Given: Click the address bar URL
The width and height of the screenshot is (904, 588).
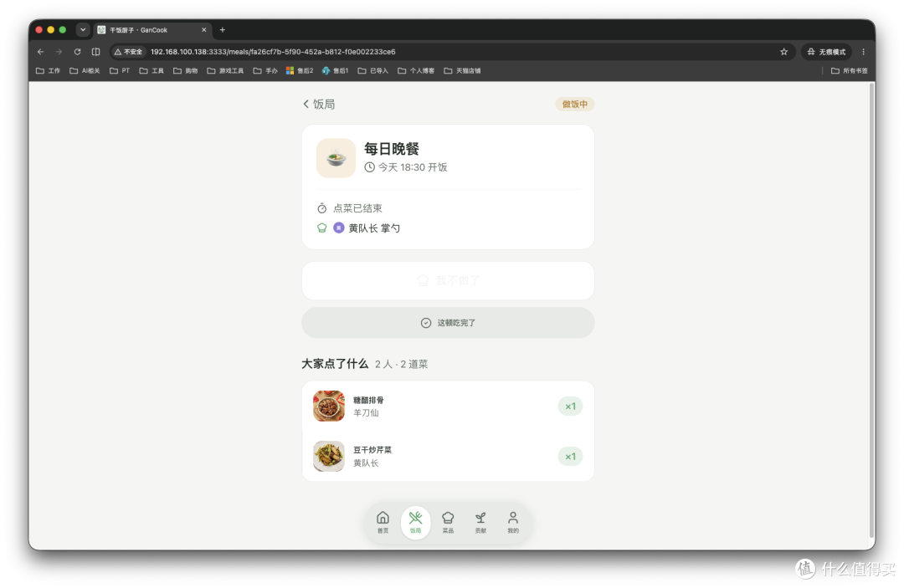Looking at the screenshot, I should pos(273,52).
